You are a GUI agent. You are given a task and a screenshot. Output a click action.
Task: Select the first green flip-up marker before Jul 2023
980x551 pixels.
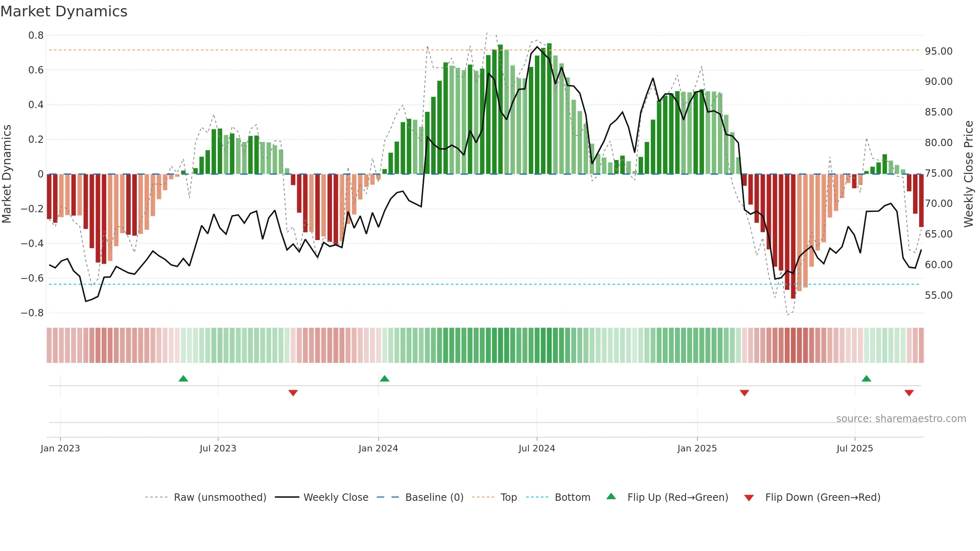[183, 378]
